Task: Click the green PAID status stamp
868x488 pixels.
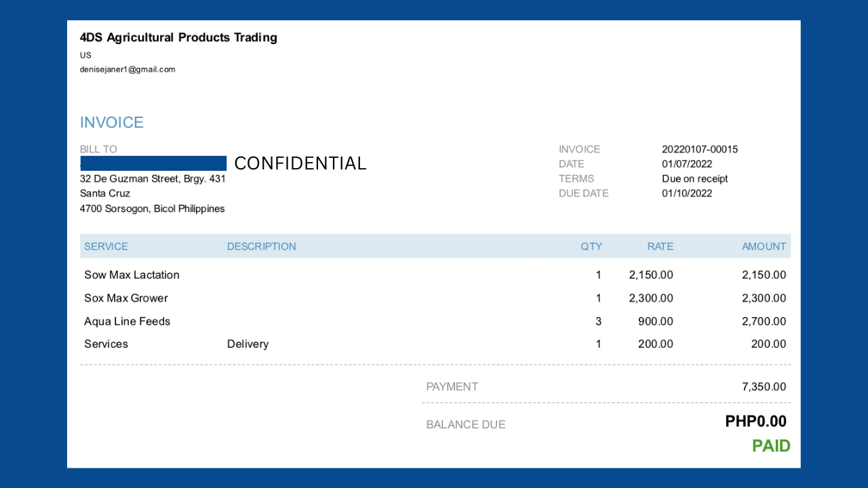Action: pos(771,446)
